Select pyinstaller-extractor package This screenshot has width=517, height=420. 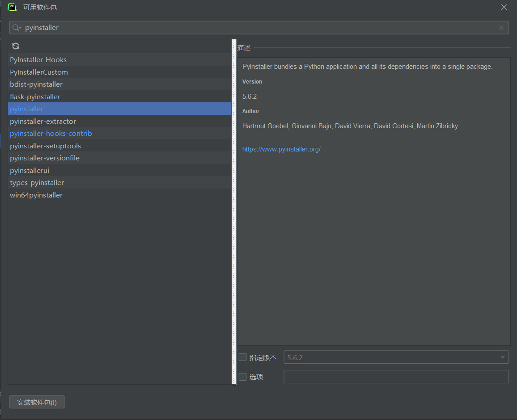point(119,121)
